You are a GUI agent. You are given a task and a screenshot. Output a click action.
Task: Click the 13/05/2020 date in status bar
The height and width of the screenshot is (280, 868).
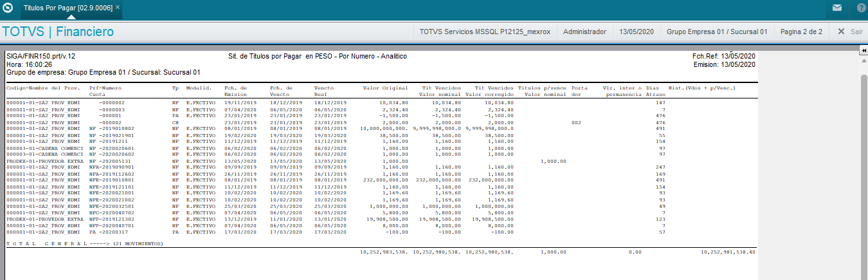pyautogui.click(x=637, y=32)
